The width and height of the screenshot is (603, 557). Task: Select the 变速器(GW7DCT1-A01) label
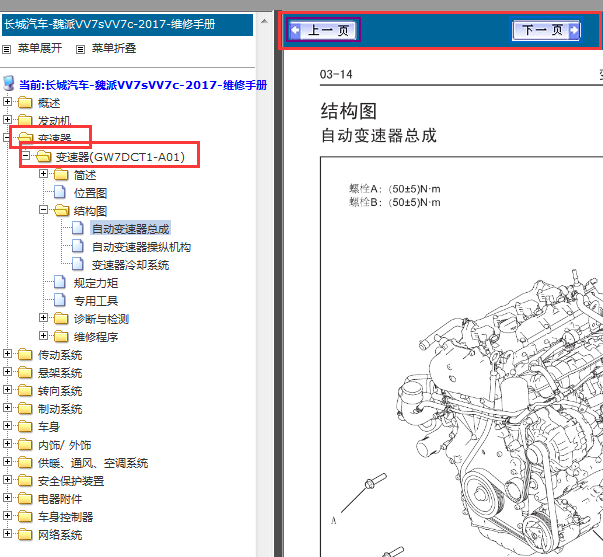pos(120,157)
